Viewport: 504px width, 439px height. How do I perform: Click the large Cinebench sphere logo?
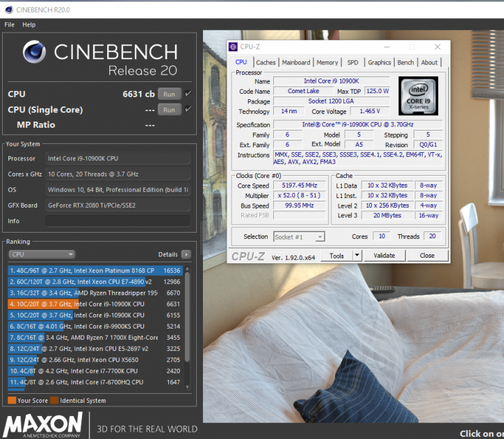coord(34,51)
